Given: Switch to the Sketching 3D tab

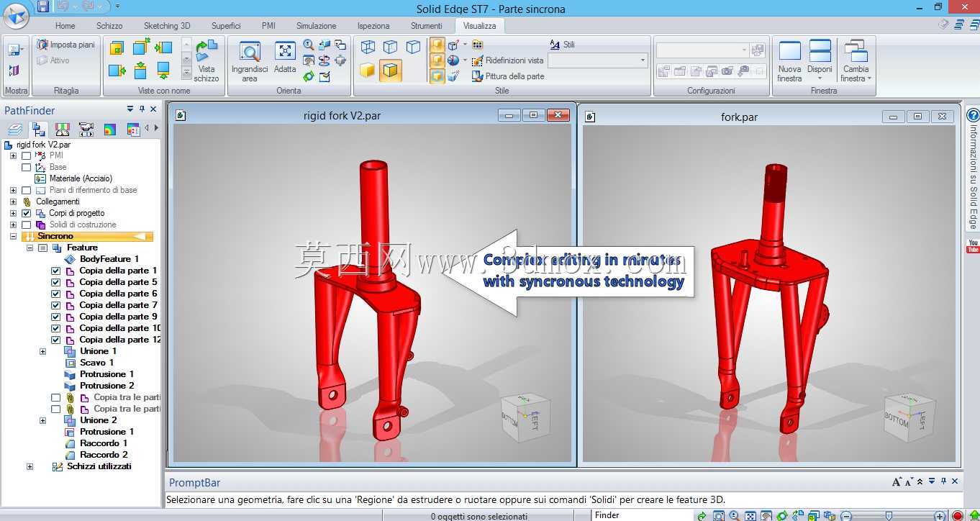Looking at the screenshot, I should tap(167, 26).
